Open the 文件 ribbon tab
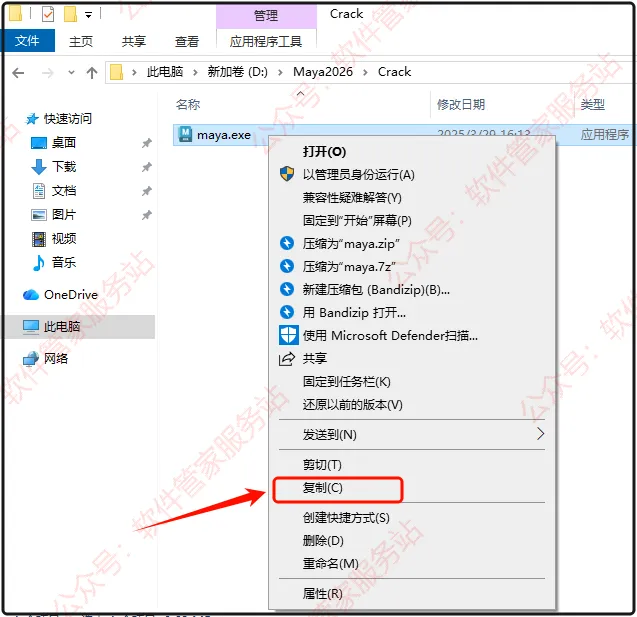The image size is (637, 617). click(x=28, y=41)
